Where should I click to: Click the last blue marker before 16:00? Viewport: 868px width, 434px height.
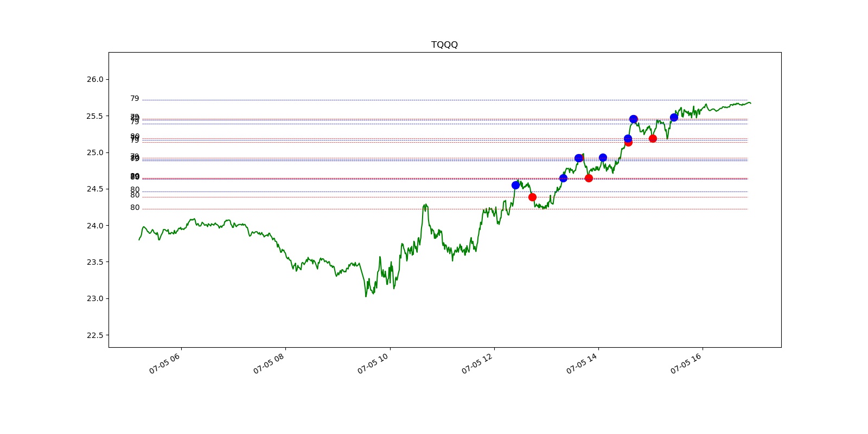point(674,117)
